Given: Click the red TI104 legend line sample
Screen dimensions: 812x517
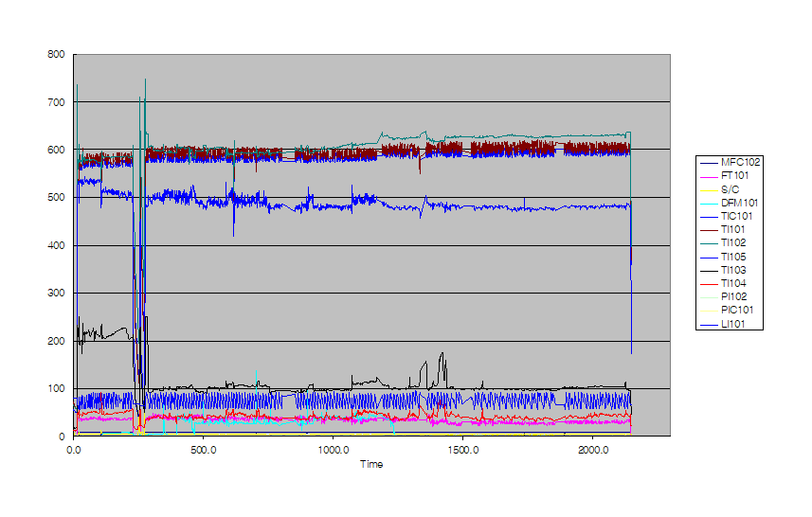Looking at the screenshot, I should (x=709, y=285).
